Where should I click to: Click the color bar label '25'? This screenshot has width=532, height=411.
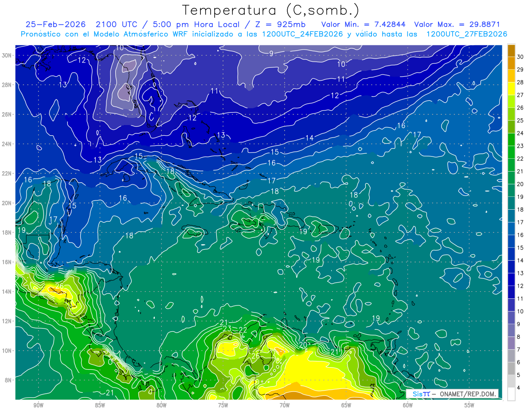click(520, 120)
